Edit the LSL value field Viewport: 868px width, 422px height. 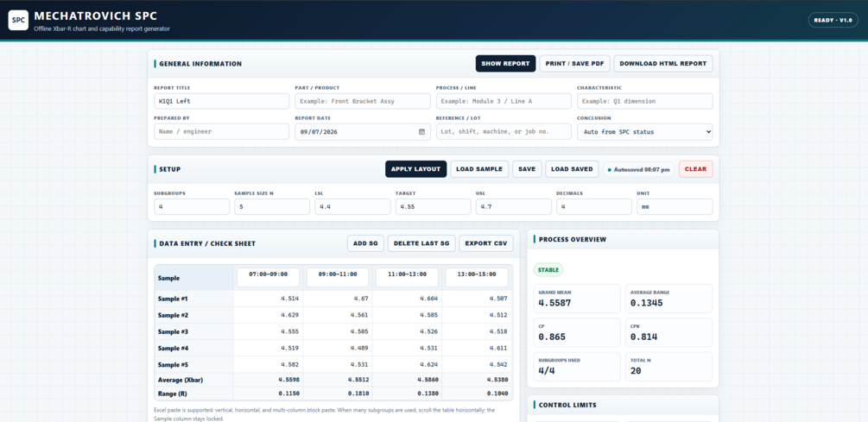coord(352,207)
